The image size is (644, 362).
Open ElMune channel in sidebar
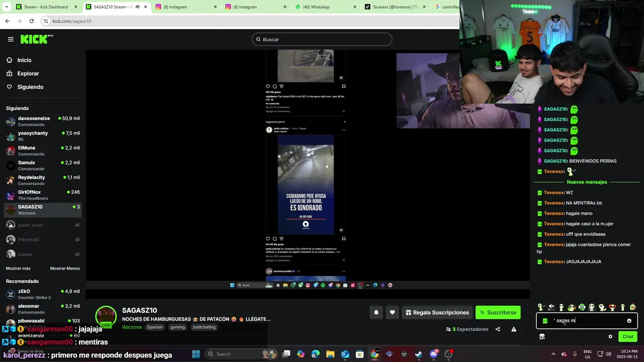[43, 151]
